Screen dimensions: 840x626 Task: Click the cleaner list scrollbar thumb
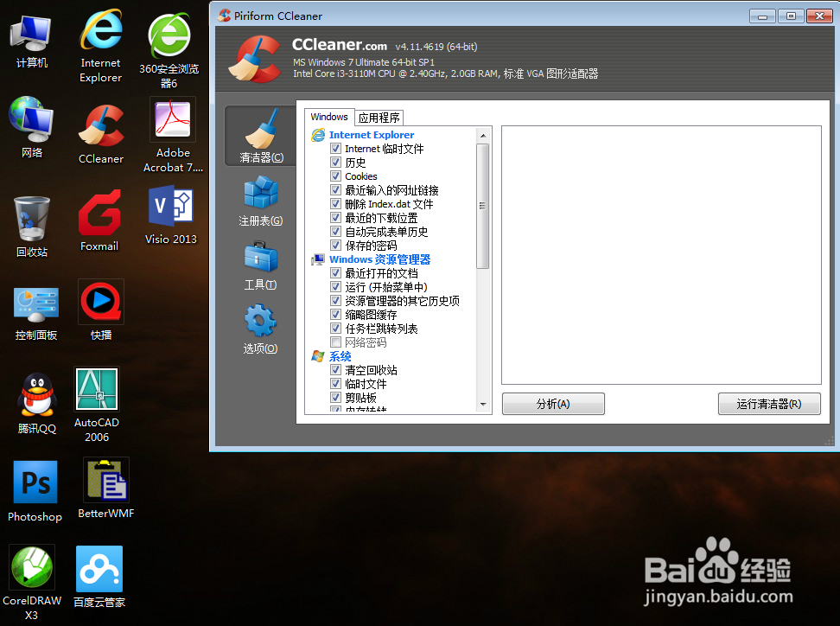pyautogui.click(x=483, y=206)
